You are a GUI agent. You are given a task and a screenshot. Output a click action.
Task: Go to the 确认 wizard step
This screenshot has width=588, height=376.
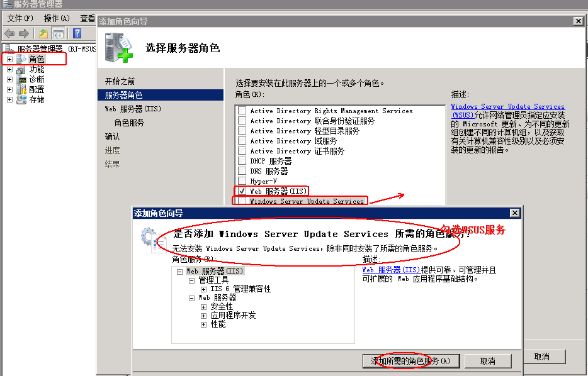[x=113, y=136]
